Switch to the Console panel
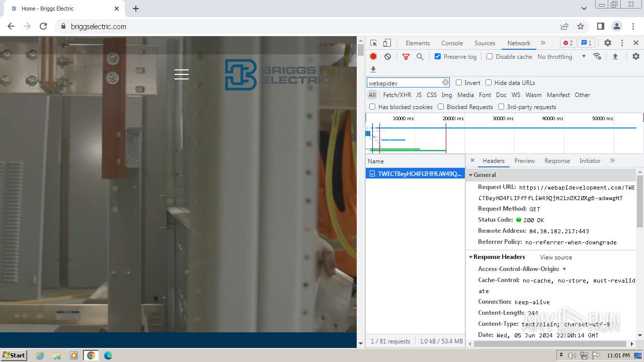 coord(452,43)
